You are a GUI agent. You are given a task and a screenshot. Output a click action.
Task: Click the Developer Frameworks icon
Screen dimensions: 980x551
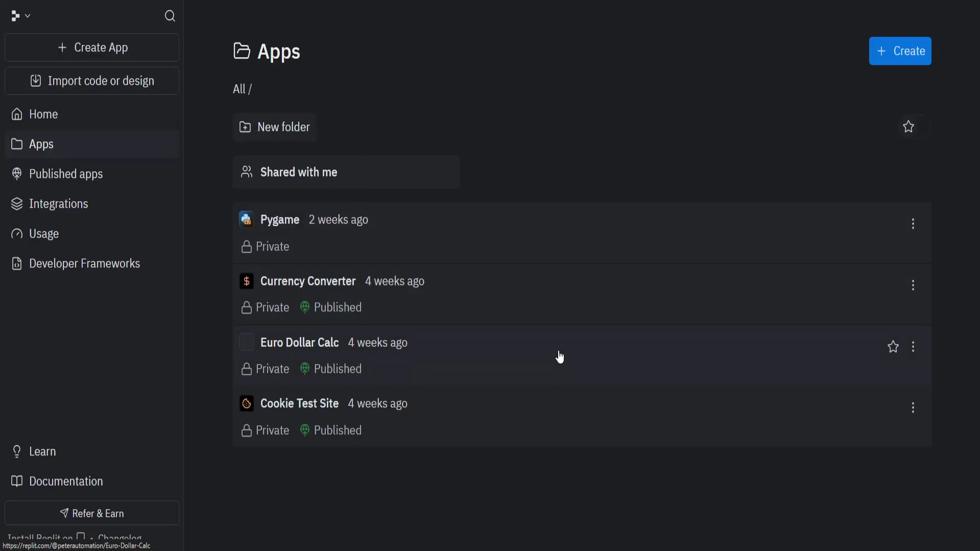pyautogui.click(x=17, y=263)
